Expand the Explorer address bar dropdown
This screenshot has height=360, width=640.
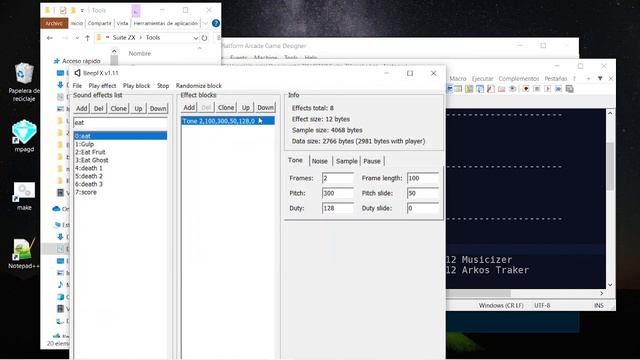pos(195,38)
